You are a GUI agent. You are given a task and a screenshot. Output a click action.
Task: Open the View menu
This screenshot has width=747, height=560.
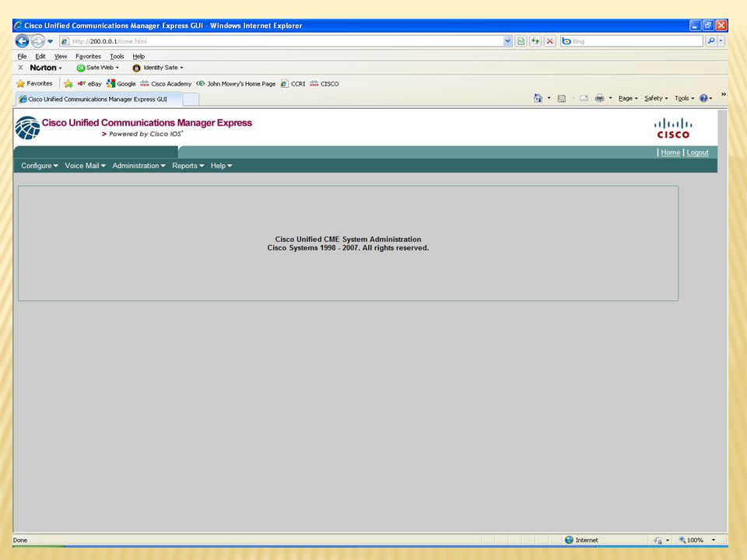click(61, 56)
